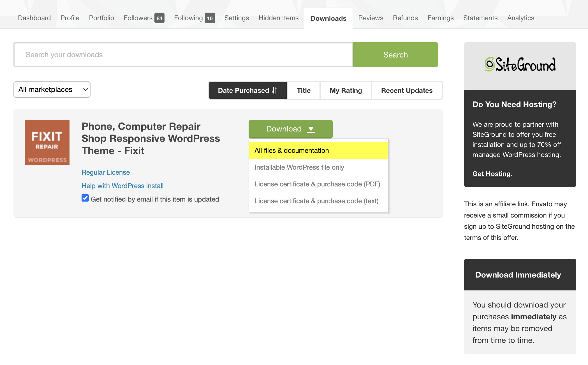Sort downloads by Recent Updates

tap(407, 90)
